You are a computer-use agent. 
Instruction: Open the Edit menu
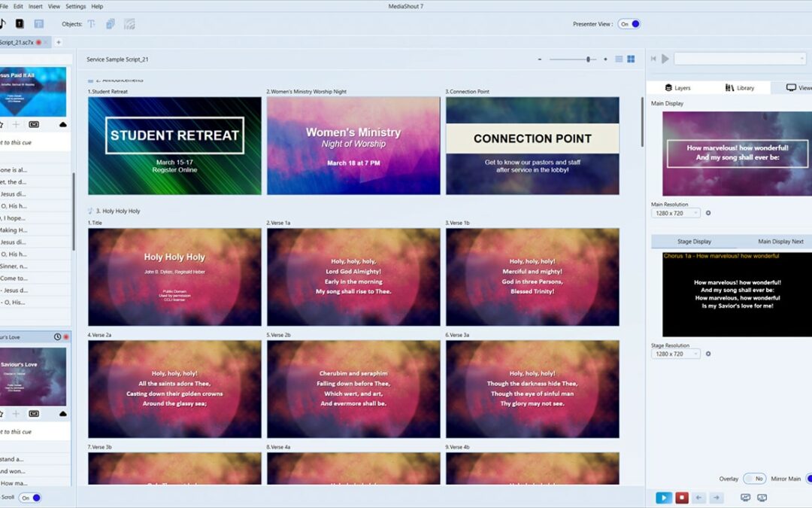click(x=18, y=6)
